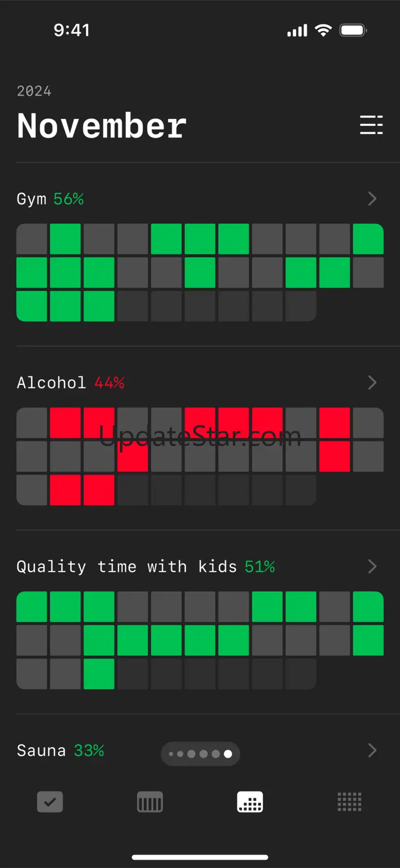Tap the 2024 year label
Viewport: 400px width, 868px height.
coord(34,91)
